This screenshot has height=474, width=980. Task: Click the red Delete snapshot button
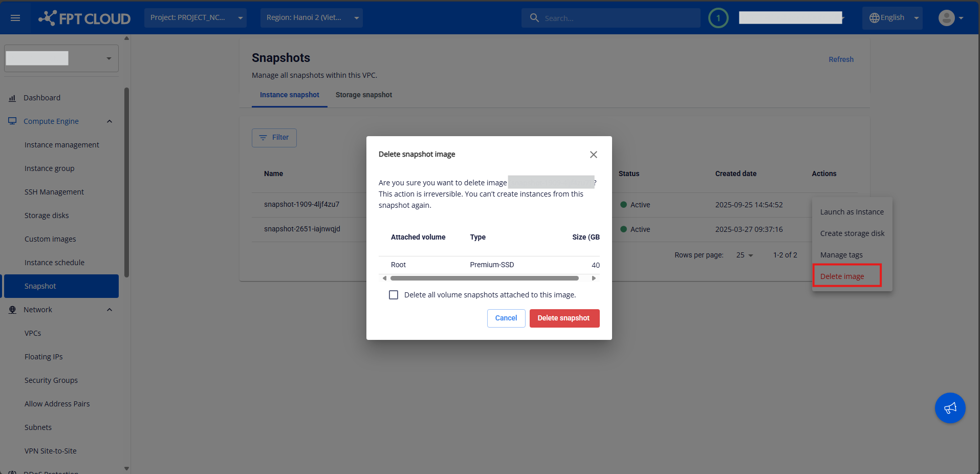[x=564, y=318]
